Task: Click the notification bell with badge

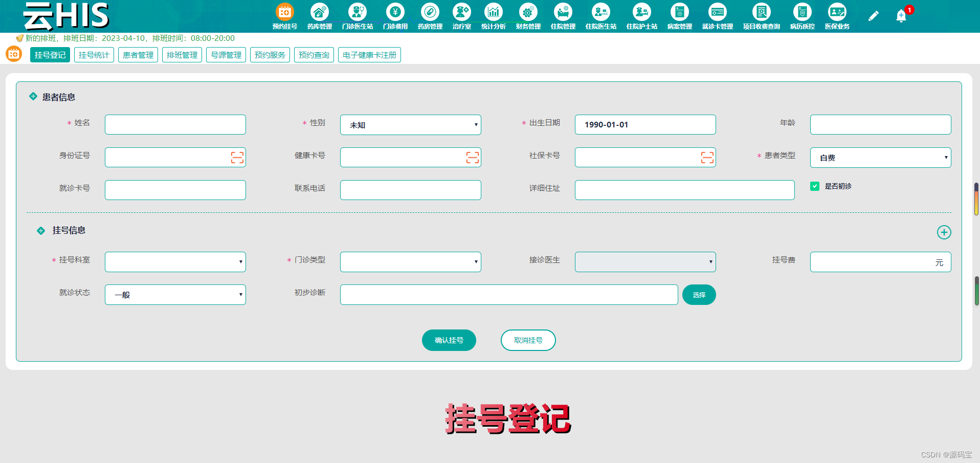Action: pos(901,15)
